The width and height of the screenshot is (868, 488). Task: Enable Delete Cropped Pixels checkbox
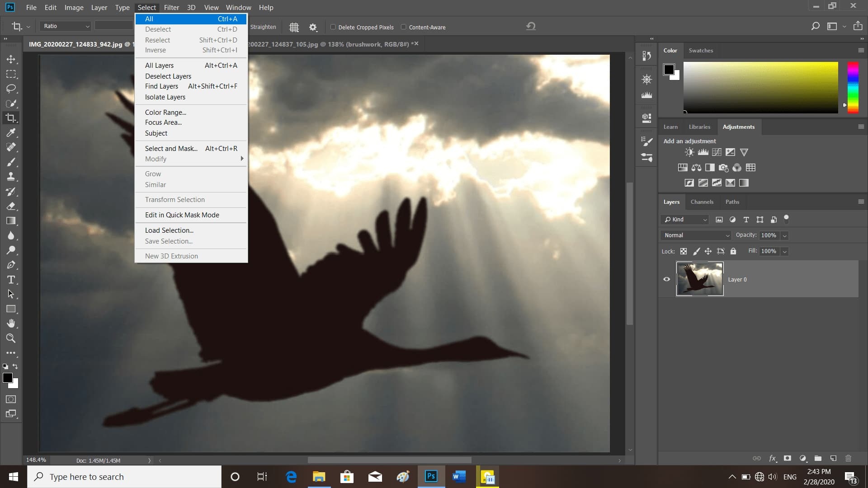(x=333, y=27)
